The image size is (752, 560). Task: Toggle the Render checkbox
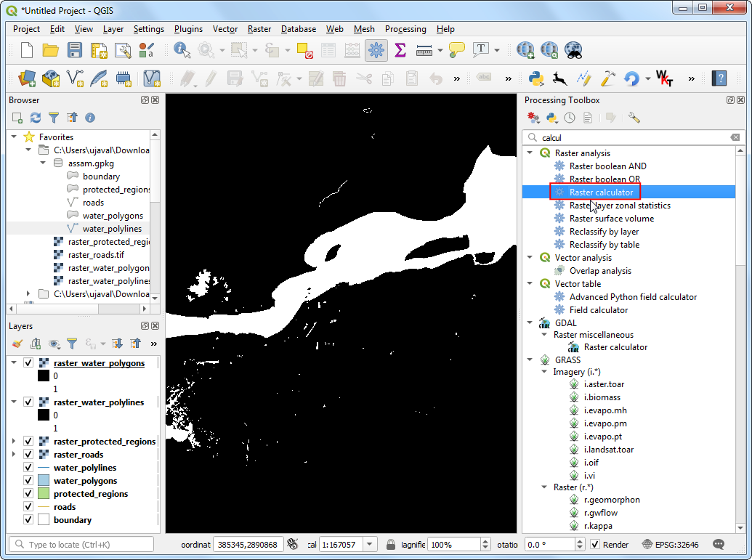(x=596, y=545)
